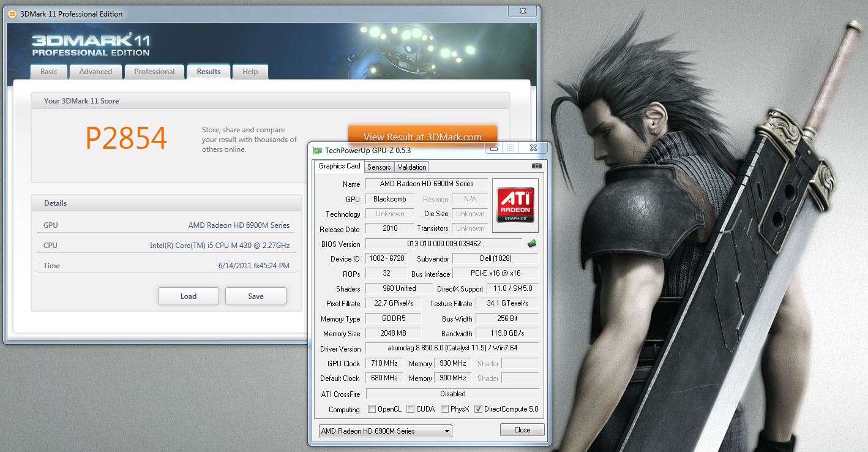The height and width of the screenshot is (452, 868).
Task: Click the GPU detail AMD Radeon HD 6900M Series
Action: [239, 225]
